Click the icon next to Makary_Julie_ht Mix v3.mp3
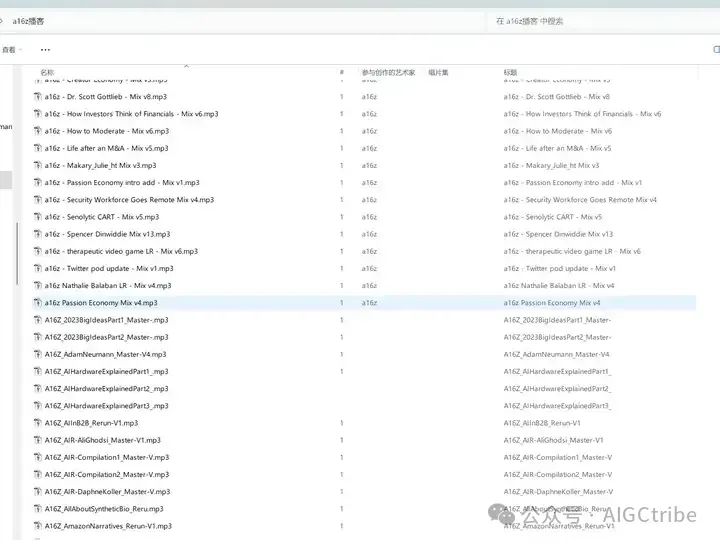 (x=38, y=165)
